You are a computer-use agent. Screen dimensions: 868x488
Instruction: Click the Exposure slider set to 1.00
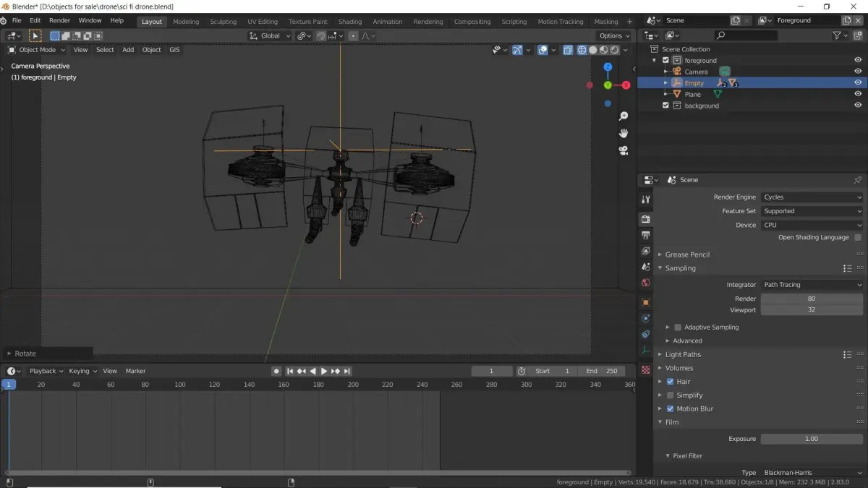(812, 439)
